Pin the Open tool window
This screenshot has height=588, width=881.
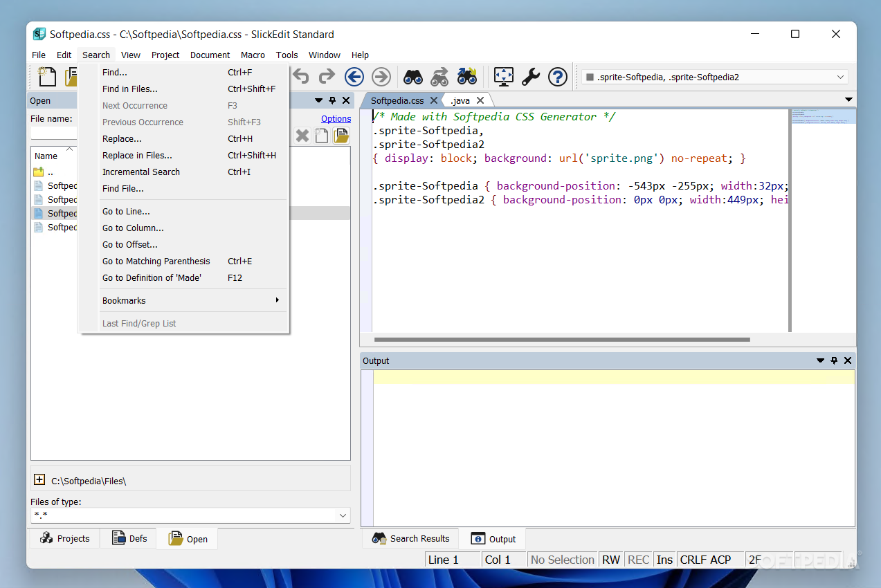click(x=331, y=100)
